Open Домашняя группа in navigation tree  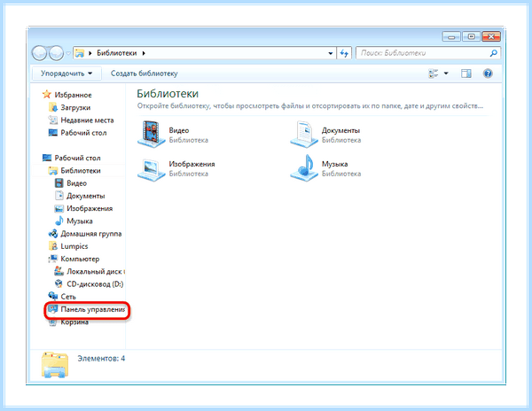coord(91,234)
